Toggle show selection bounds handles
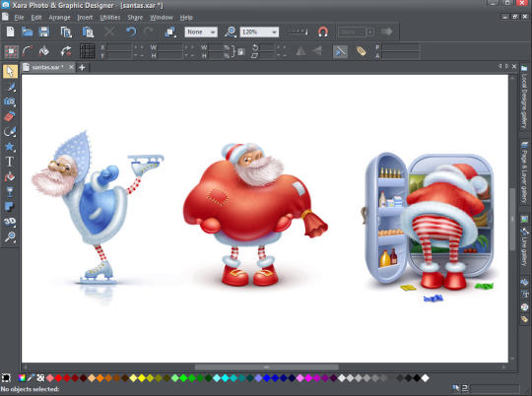Image resolution: width=532 pixels, height=396 pixels. click(x=11, y=51)
